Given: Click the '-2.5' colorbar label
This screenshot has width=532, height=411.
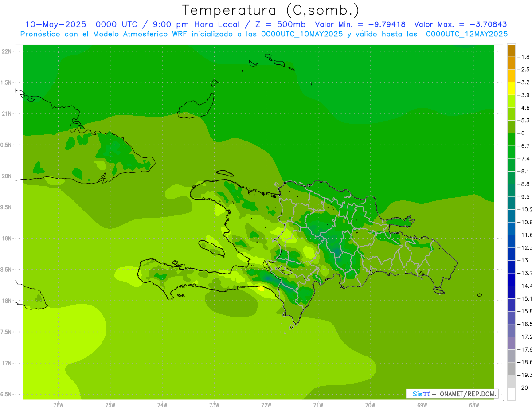Looking at the screenshot, I should tap(524, 70).
